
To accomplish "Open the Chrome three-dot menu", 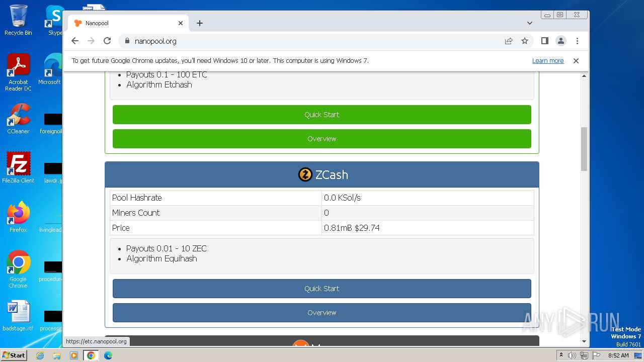I will [577, 41].
